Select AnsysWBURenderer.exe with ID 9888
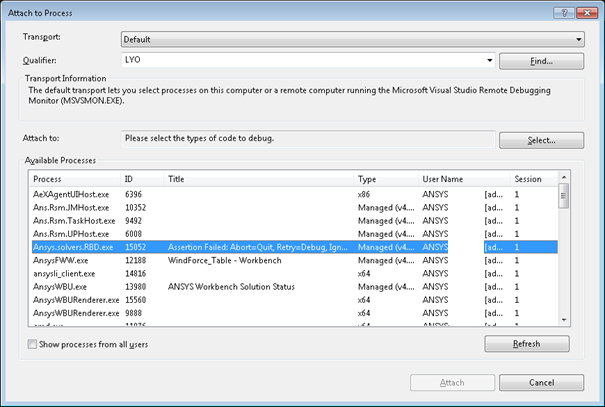This screenshot has width=605, height=407. click(x=294, y=313)
